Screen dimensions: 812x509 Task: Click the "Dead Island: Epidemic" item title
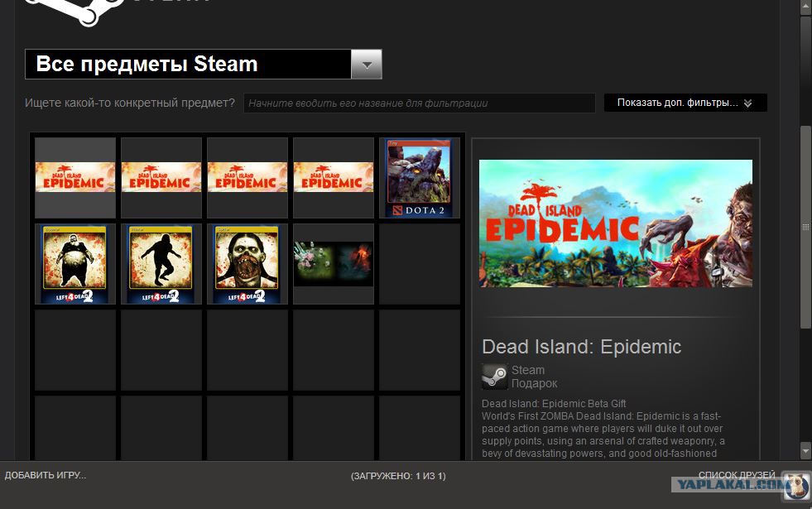[581, 347]
